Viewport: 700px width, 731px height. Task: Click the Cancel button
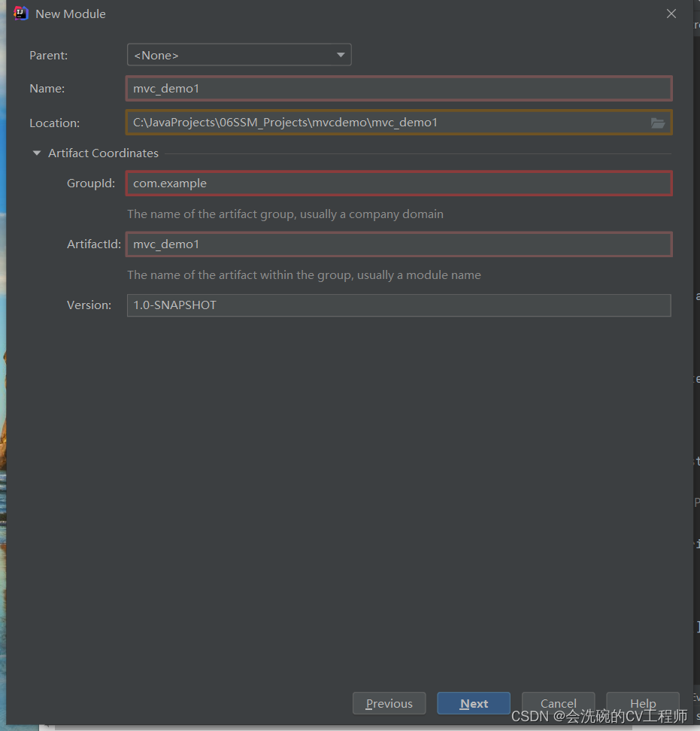point(559,703)
